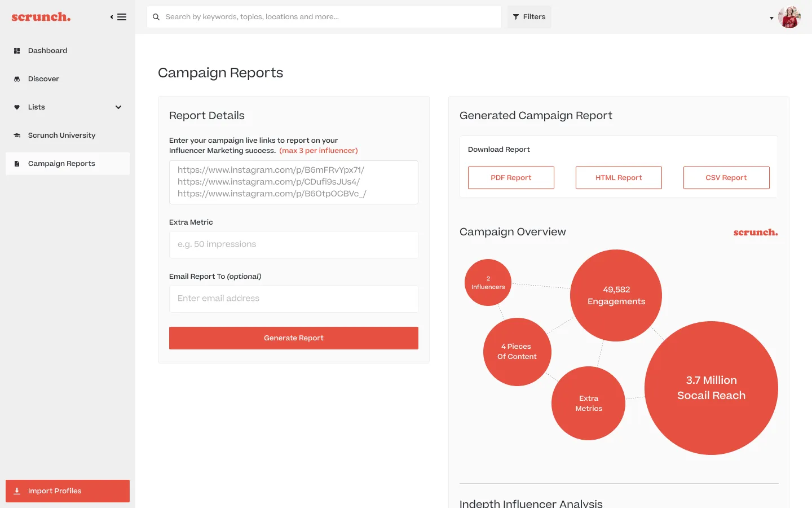Click the Extra Metric input field

point(294,245)
